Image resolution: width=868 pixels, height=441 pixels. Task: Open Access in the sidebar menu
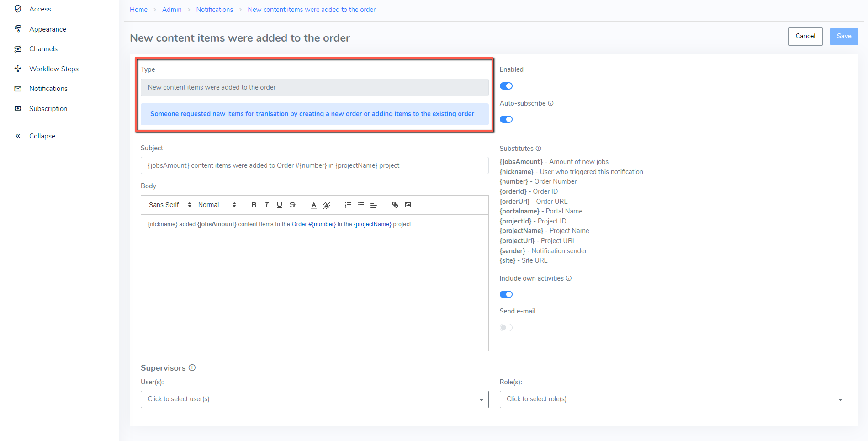tap(40, 9)
